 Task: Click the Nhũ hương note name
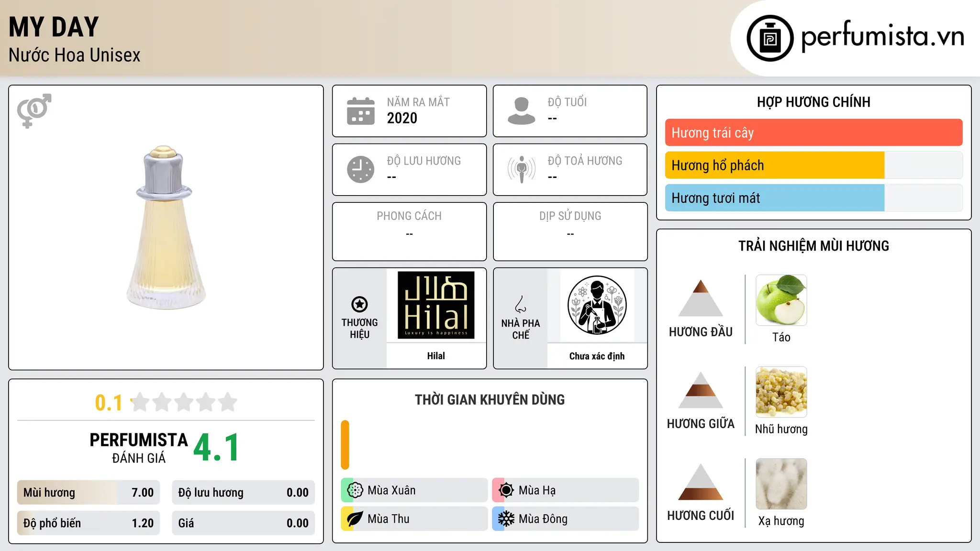(x=781, y=429)
